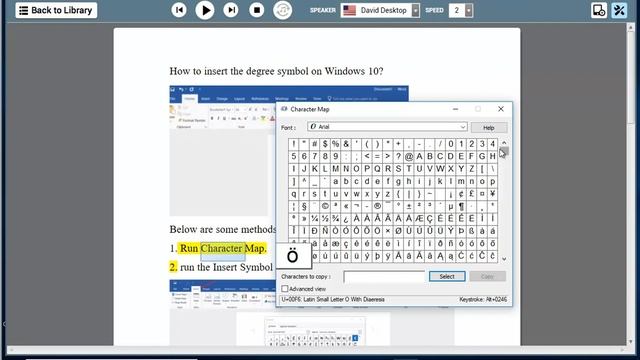640x360 pixels.
Task: Select the § section character in the grid
Action: (x=304, y=206)
